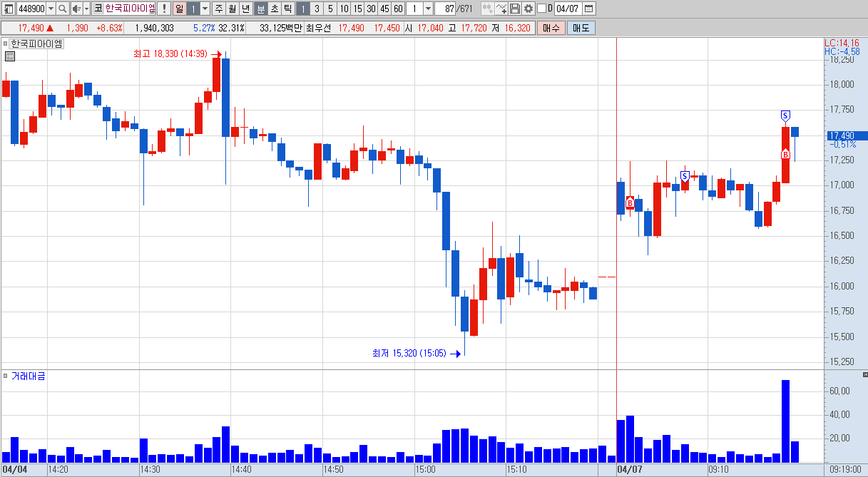Screen dimensions: 868x477
Task: Click the chart layout icon before stock code
Action: coord(9,9)
